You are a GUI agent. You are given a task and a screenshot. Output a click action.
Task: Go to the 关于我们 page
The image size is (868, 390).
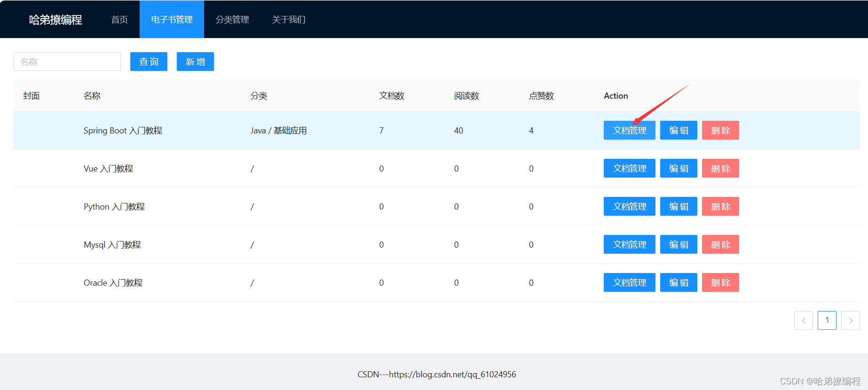(289, 19)
